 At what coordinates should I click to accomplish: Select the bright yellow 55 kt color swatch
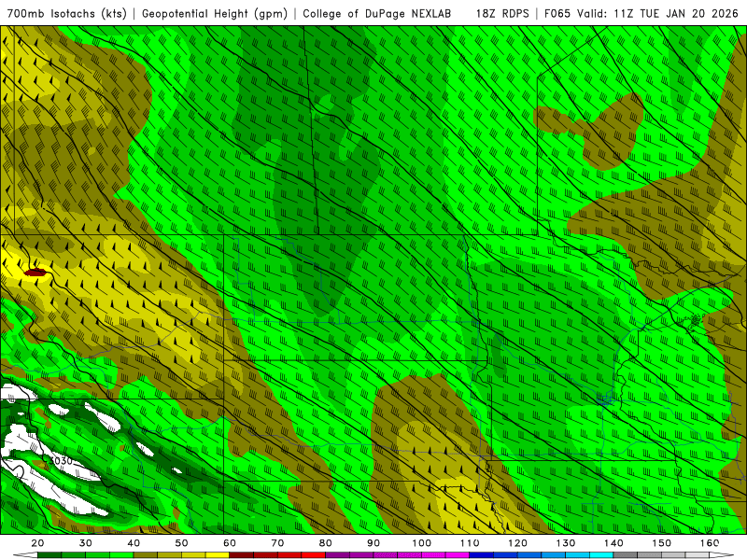pos(218,555)
